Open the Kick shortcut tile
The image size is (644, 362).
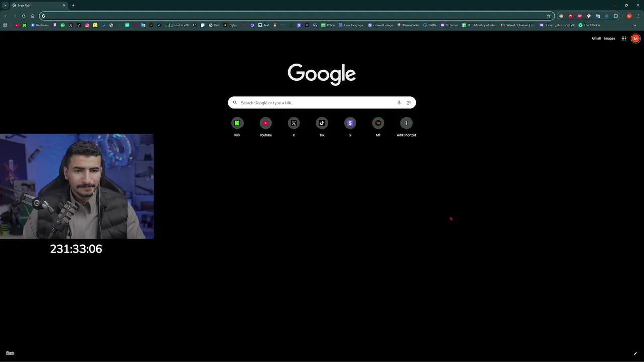pos(237,127)
